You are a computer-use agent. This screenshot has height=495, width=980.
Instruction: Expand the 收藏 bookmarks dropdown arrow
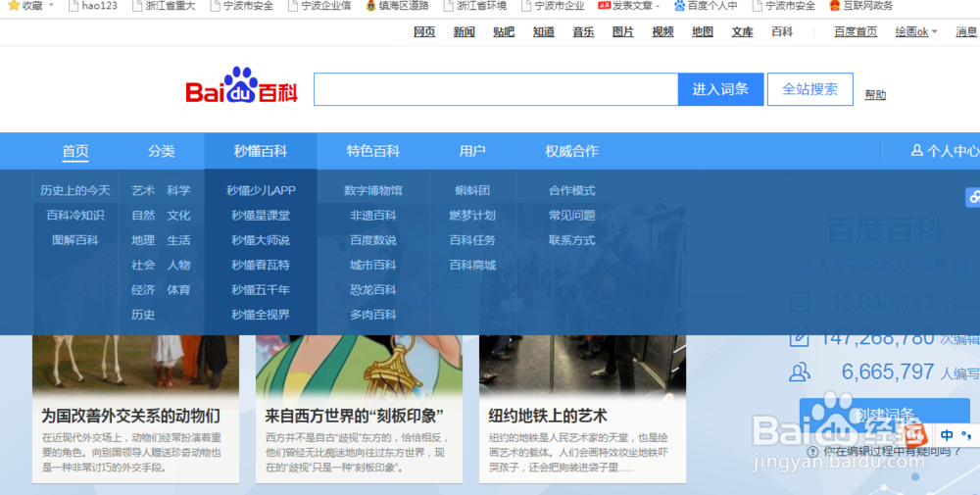tap(51, 5)
